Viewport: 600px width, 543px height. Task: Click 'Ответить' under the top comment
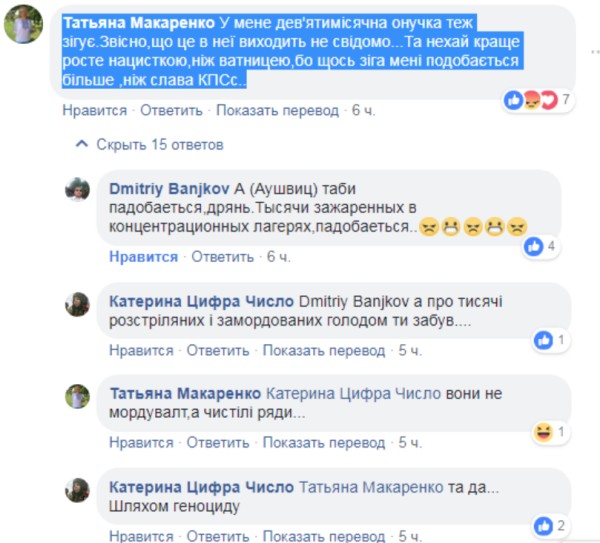point(171,111)
